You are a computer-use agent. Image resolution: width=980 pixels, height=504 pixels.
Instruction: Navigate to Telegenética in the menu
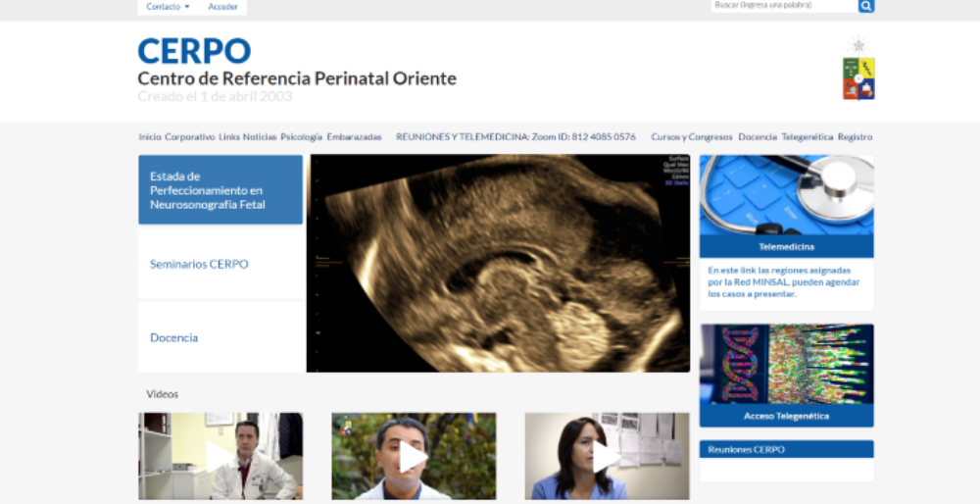pos(807,137)
